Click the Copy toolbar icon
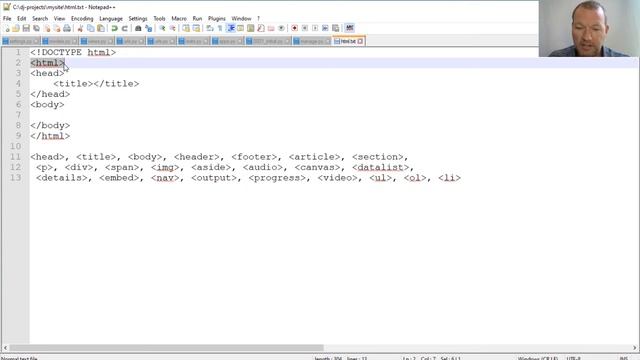640x360 pixels. [91, 28]
